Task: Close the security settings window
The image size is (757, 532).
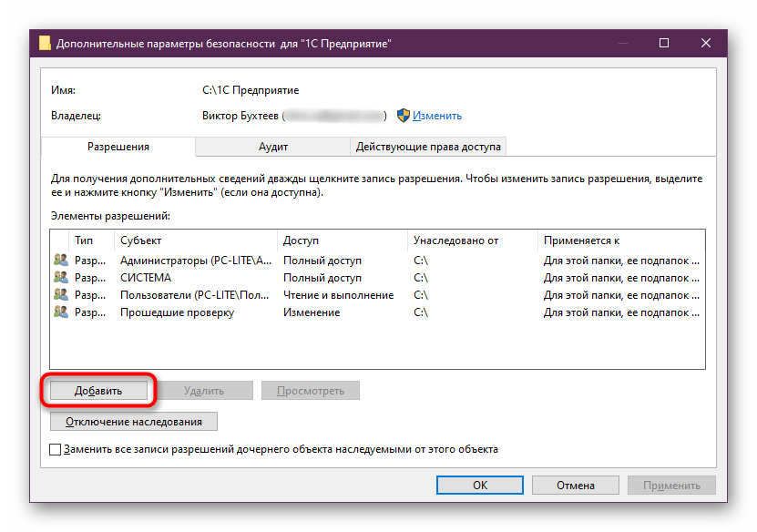Action: pyautogui.click(x=706, y=43)
